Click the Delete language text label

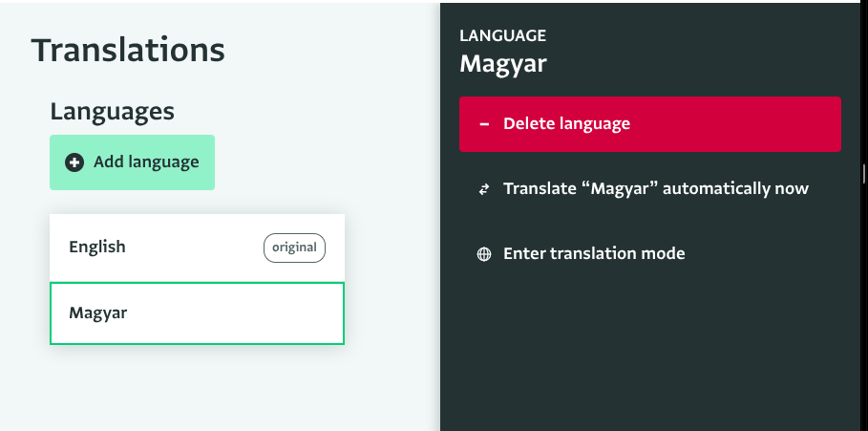tap(567, 123)
